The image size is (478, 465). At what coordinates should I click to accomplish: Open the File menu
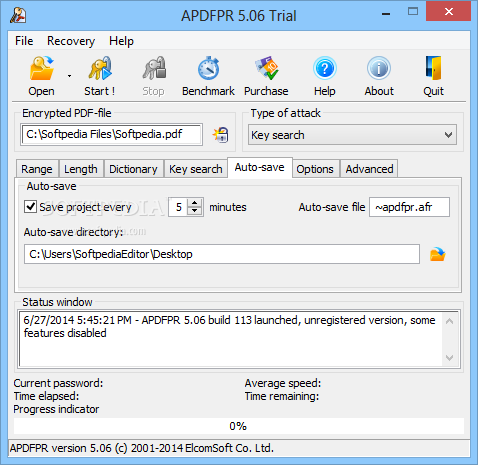click(24, 41)
